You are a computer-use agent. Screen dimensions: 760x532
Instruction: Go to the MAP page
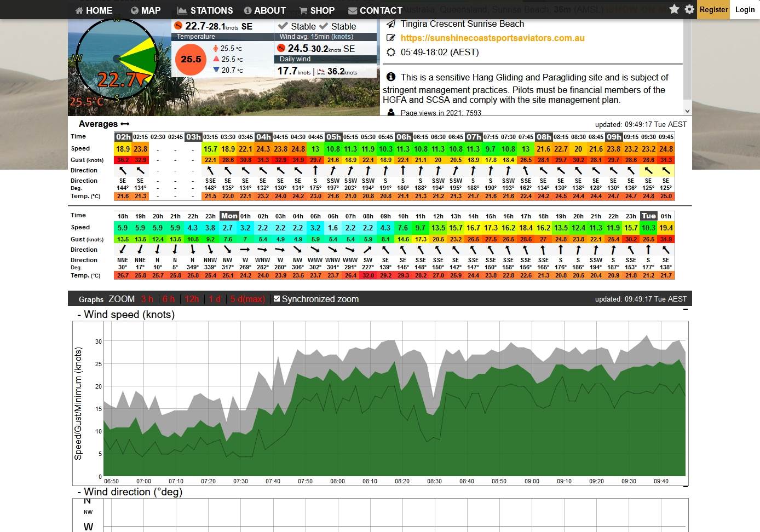(x=146, y=10)
